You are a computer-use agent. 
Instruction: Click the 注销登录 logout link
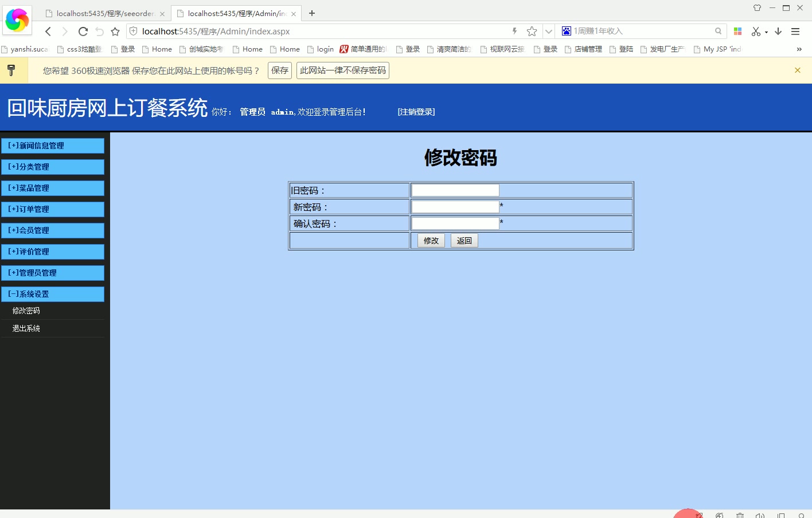click(416, 112)
